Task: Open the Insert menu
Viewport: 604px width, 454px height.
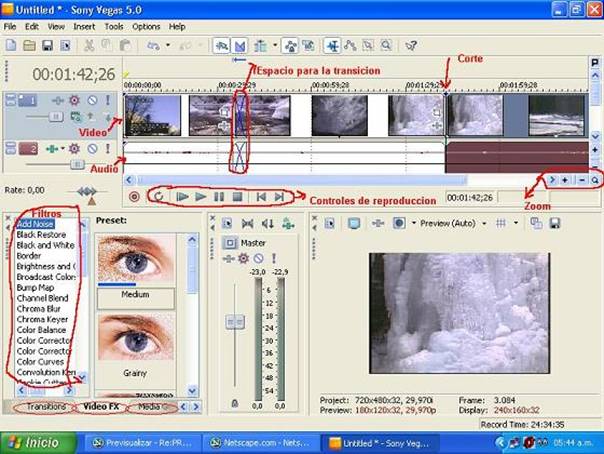Action: click(x=84, y=27)
